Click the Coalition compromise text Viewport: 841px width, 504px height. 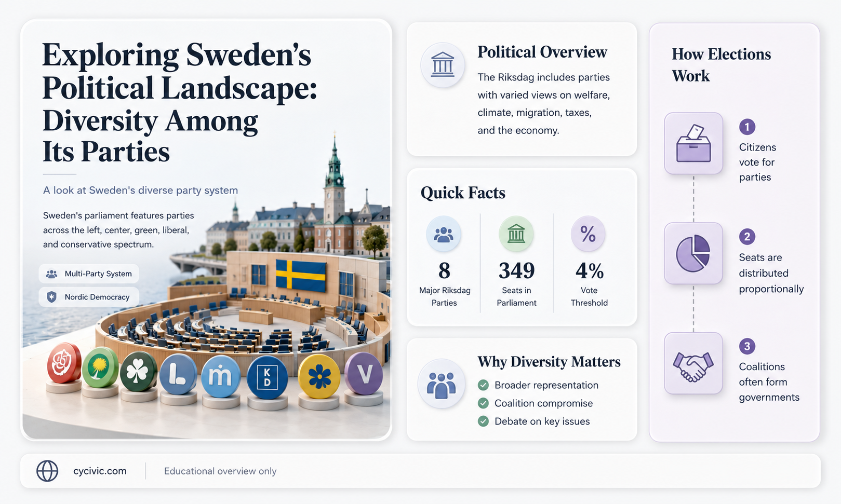543,403
